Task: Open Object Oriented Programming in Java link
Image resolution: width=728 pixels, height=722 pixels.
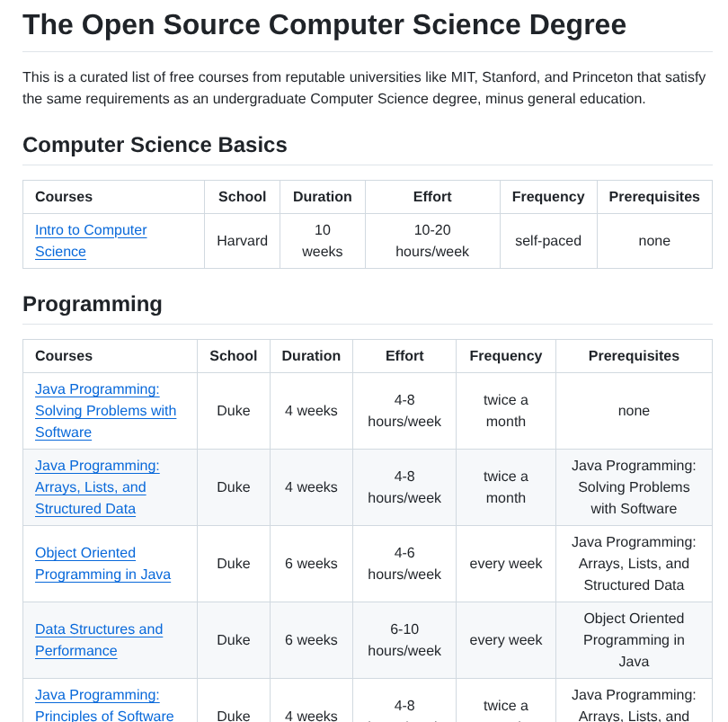Action: click(102, 564)
